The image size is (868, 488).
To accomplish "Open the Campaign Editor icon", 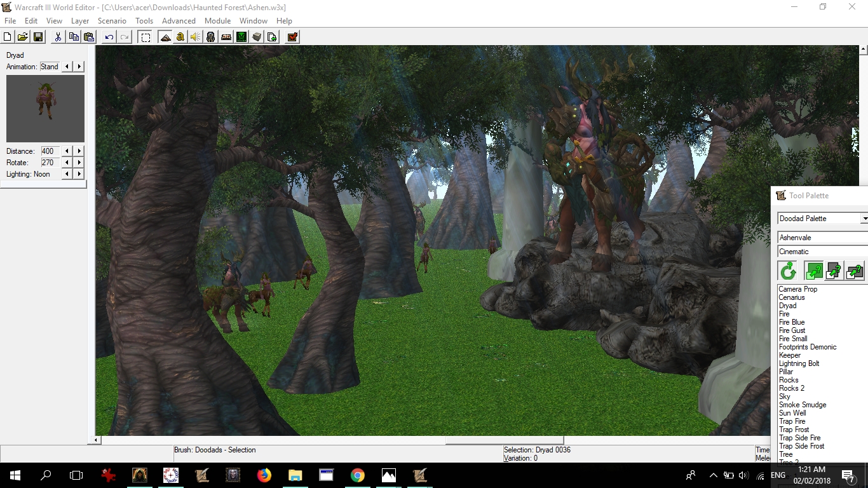I will coord(226,37).
